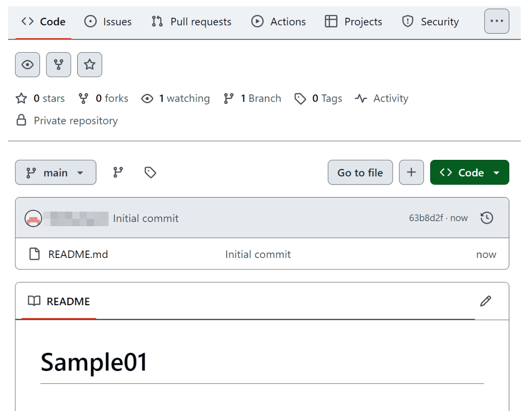The height and width of the screenshot is (411, 532).
Task: Click the commit author avatar
Action: tap(33, 218)
